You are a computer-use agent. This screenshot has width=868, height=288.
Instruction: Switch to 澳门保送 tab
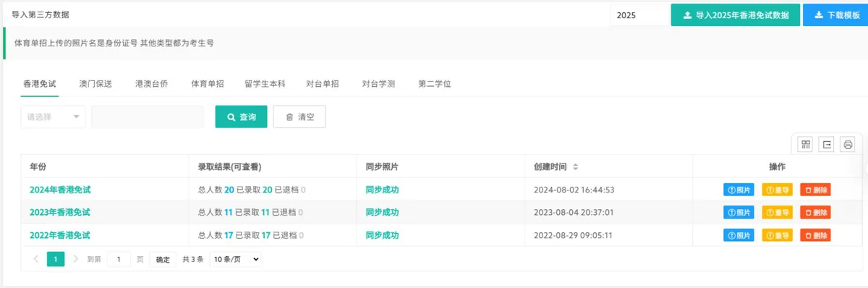pos(95,84)
